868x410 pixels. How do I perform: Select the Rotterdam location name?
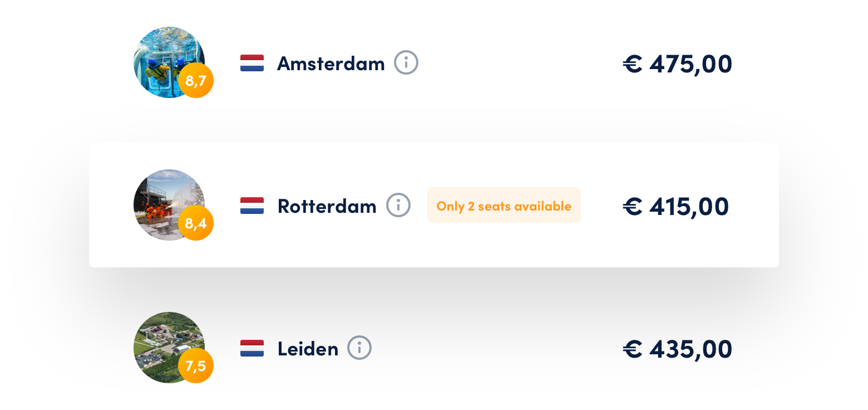(327, 205)
